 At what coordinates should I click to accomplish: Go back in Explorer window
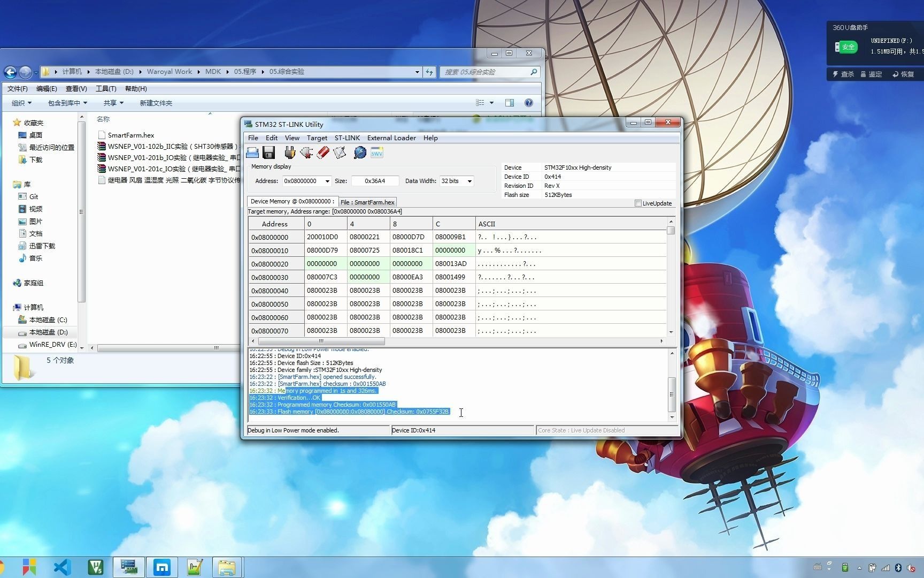pos(10,72)
